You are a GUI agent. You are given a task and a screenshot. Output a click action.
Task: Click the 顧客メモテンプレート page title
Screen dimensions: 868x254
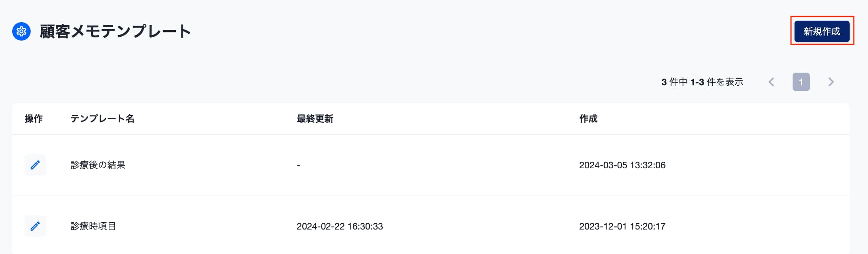coord(115,31)
